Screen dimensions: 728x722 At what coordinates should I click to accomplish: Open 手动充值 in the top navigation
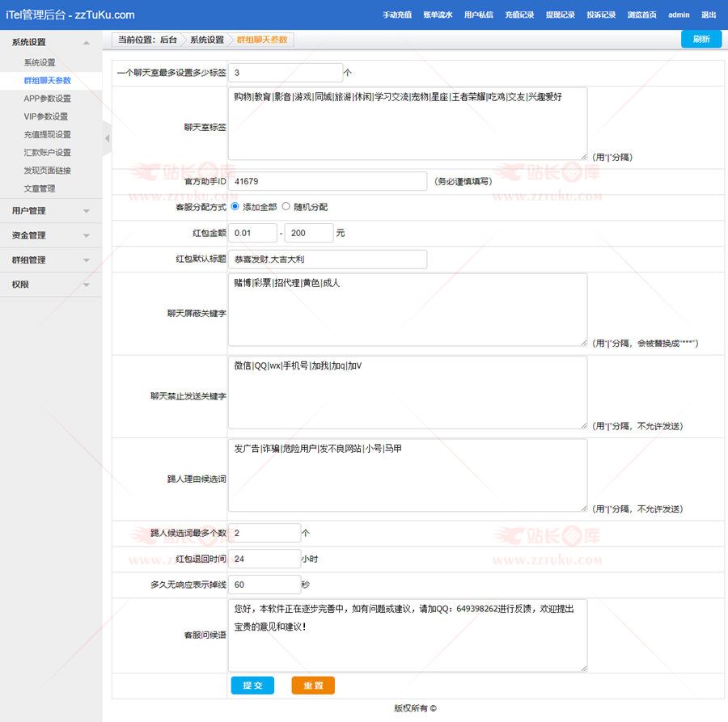pos(397,15)
